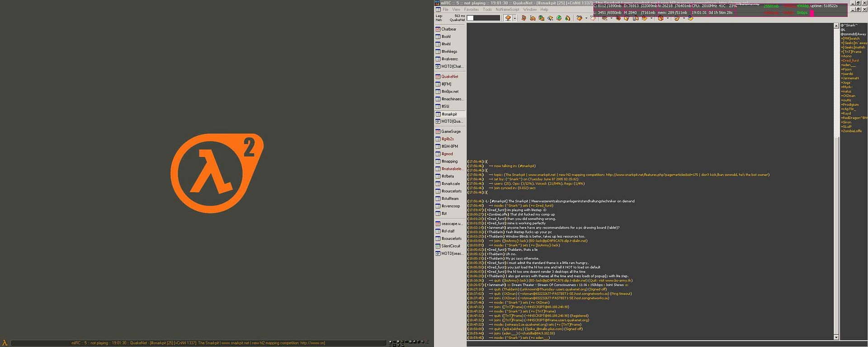Screen dimensions: 868x347
Task: Select user +Dred_furst in the nick list
Action: [850, 61]
